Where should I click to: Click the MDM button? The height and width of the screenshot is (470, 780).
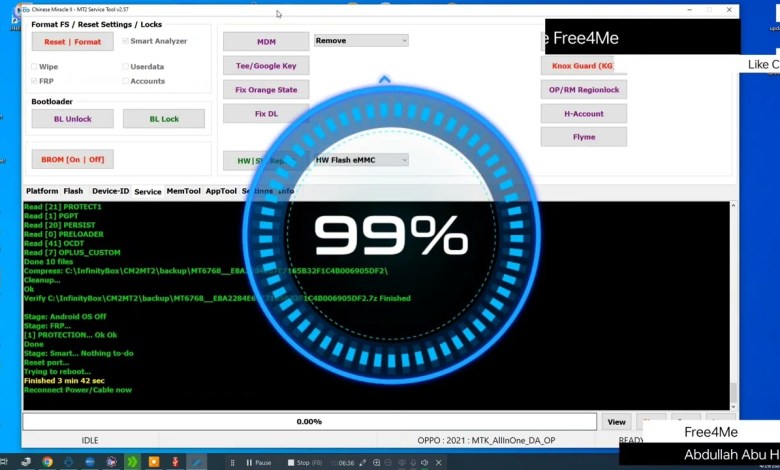tap(266, 42)
